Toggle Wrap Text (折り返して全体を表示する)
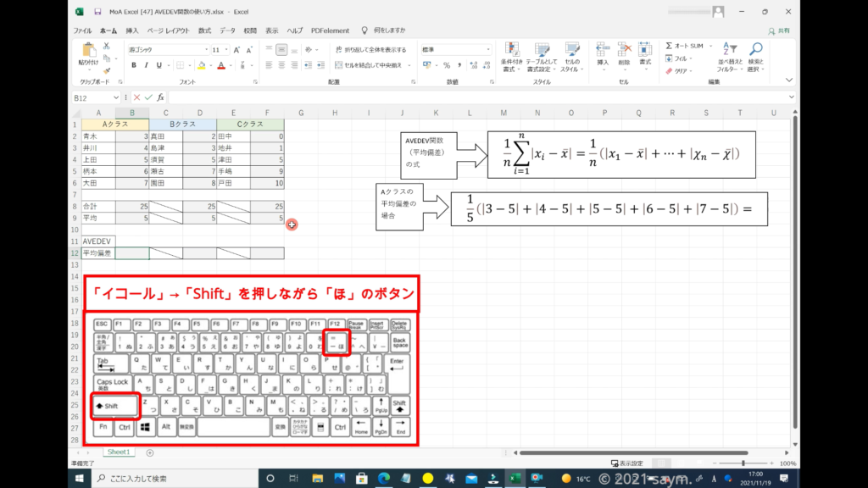The height and width of the screenshot is (488, 868). click(370, 50)
